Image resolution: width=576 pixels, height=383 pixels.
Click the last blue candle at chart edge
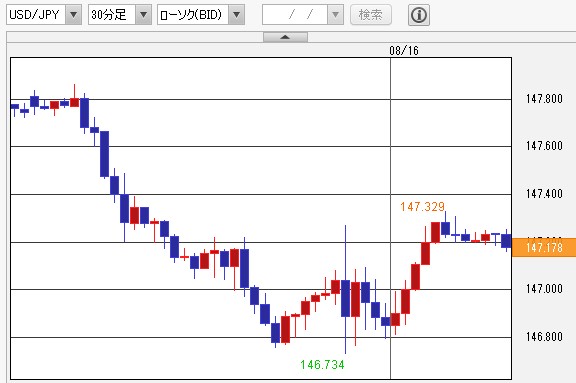coord(507,241)
